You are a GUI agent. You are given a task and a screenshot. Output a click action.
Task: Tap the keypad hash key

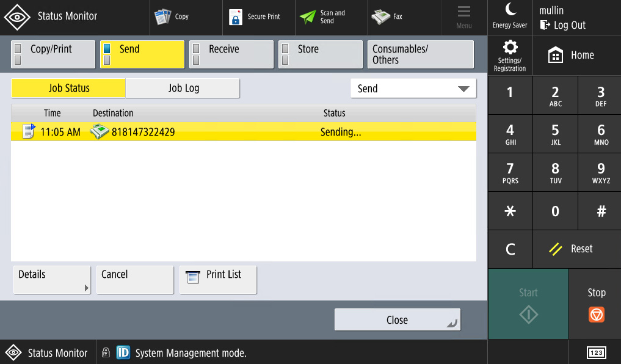click(x=600, y=211)
